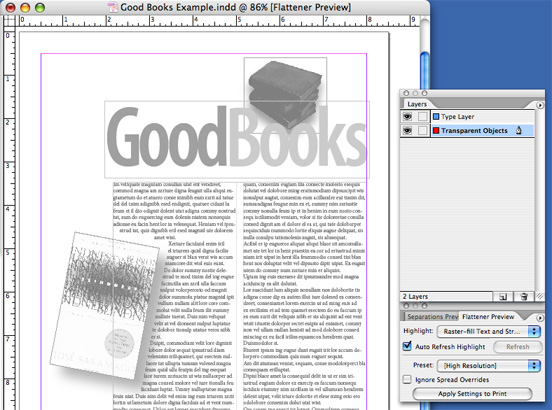552x410 pixels.
Task: Close the Flattener Preview floating panel
Action: [406, 306]
